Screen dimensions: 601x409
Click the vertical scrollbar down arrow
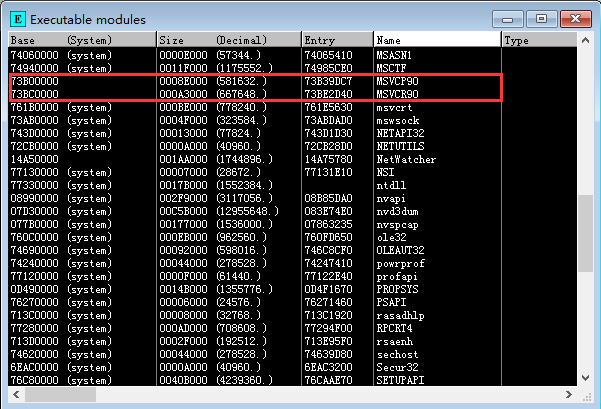(x=585, y=378)
